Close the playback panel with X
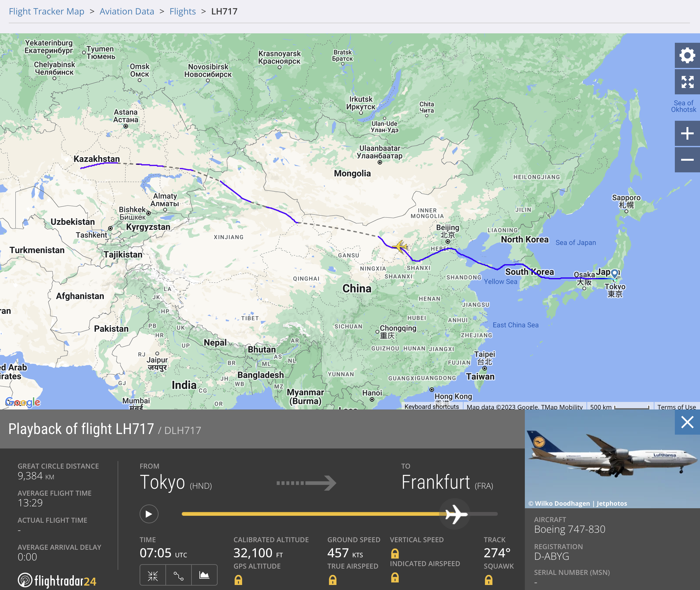 687,422
